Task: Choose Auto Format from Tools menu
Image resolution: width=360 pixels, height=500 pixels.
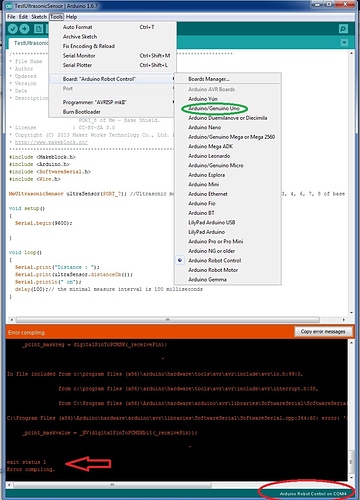Action: 112,27
